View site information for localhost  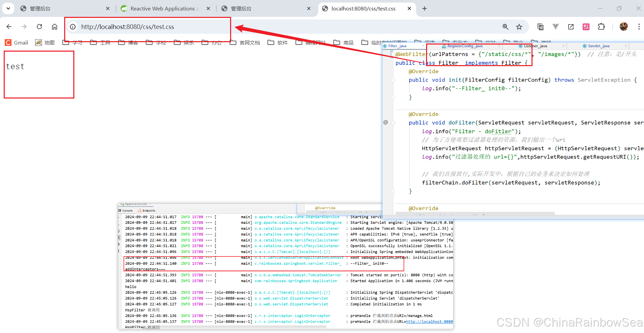pyautogui.click(x=73, y=27)
